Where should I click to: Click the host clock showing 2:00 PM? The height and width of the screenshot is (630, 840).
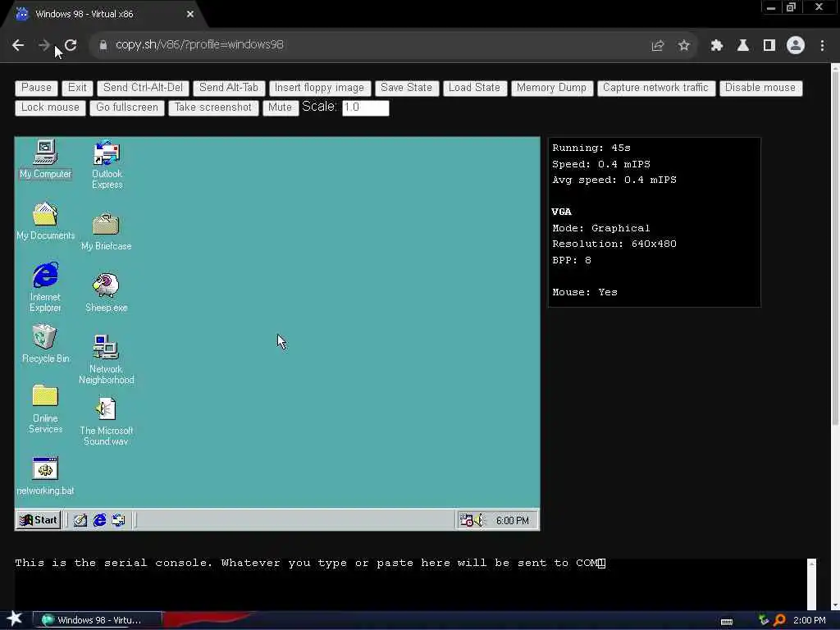click(x=809, y=620)
